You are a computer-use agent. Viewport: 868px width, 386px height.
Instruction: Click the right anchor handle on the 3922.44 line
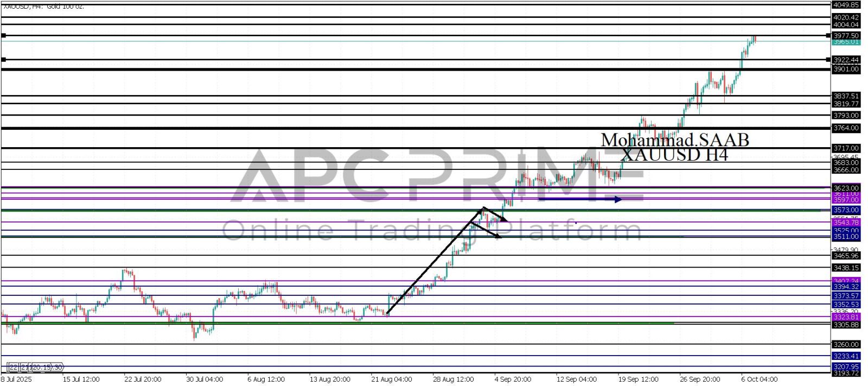pyautogui.click(x=828, y=59)
